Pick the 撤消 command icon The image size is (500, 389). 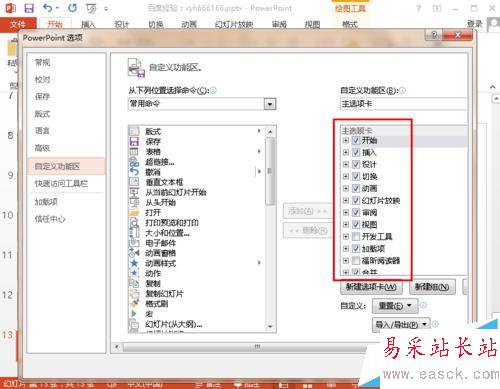tap(134, 172)
